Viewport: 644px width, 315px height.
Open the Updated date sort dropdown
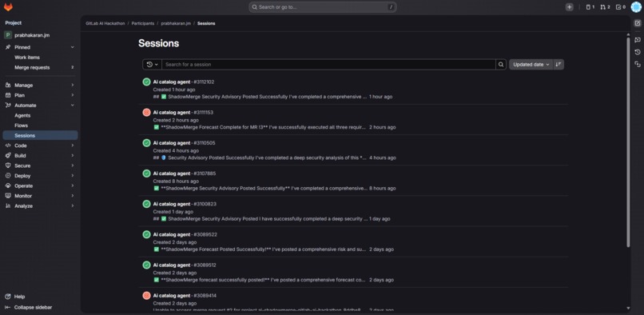[x=531, y=65]
